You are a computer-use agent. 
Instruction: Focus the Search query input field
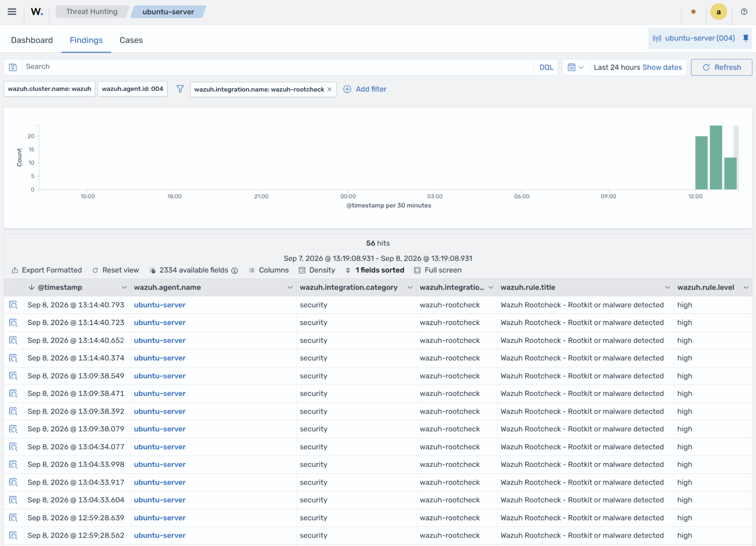point(278,67)
